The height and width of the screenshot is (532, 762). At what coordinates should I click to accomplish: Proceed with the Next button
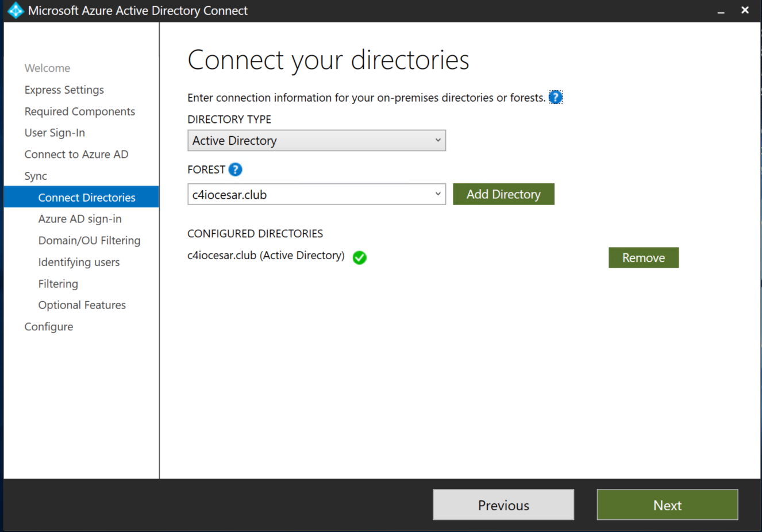pyautogui.click(x=667, y=505)
